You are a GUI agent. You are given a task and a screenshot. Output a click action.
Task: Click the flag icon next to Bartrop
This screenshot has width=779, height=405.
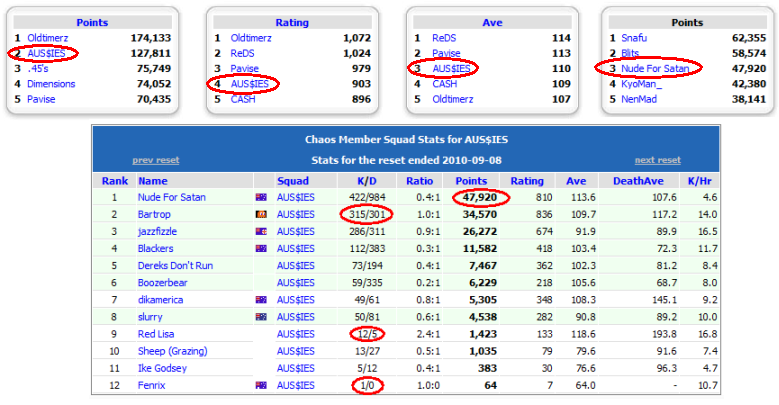tap(261, 215)
